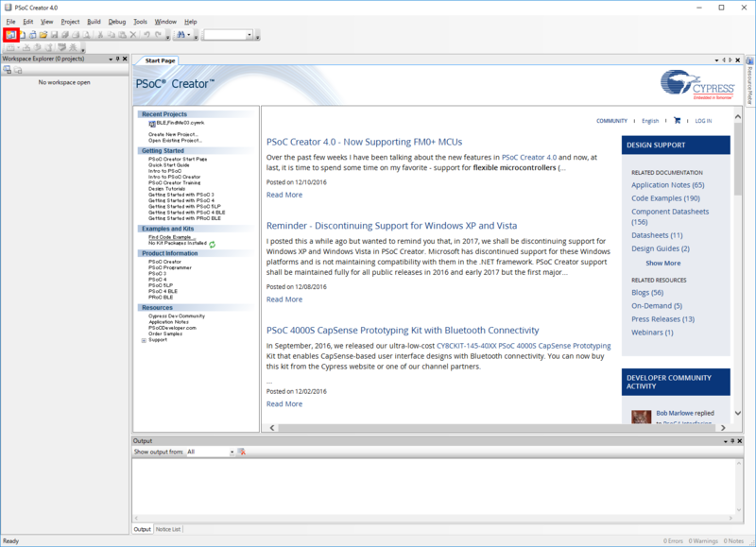This screenshot has width=756, height=547.
Task: Click the Open folder toolbar icon
Action: tap(43, 35)
